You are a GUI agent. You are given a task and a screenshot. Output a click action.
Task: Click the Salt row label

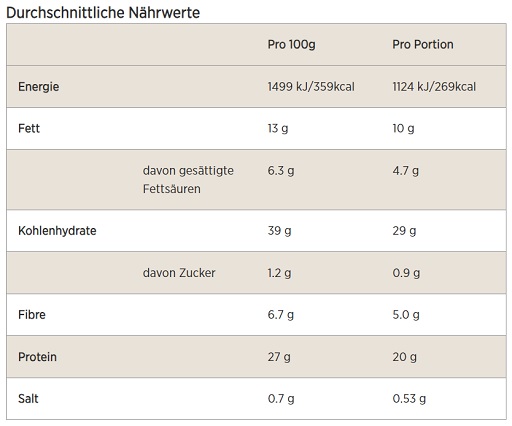pos(28,399)
